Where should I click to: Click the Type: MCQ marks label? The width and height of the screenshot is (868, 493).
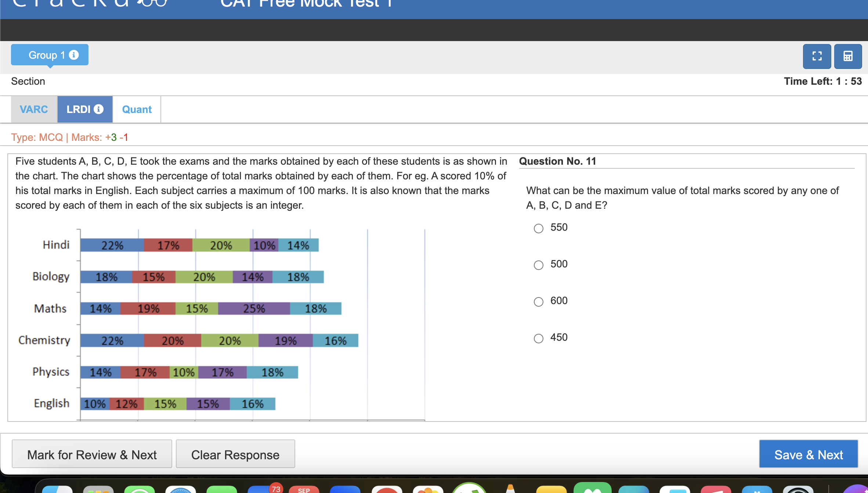pos(70,137)
